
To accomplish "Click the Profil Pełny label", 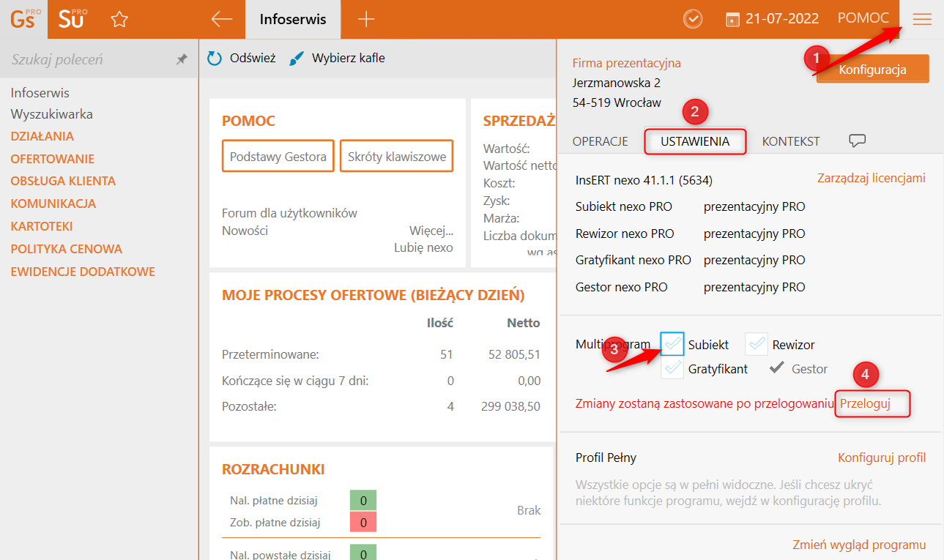I will click(606, 458).
